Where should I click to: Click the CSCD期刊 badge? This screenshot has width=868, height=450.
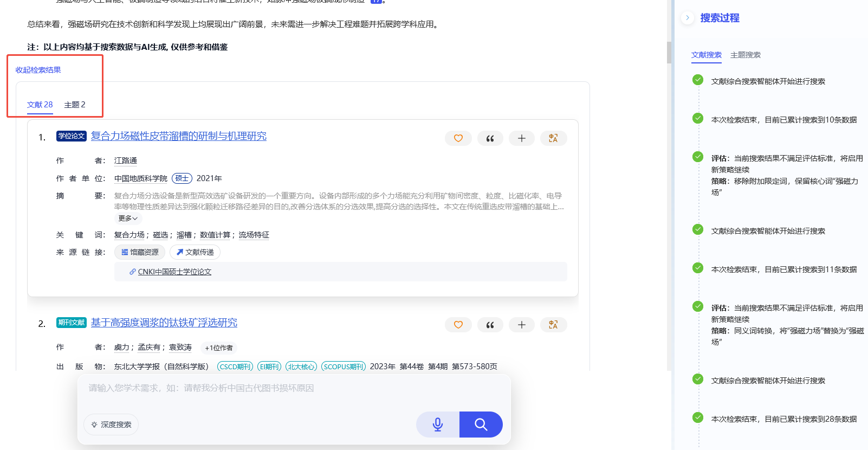point(235,367)
